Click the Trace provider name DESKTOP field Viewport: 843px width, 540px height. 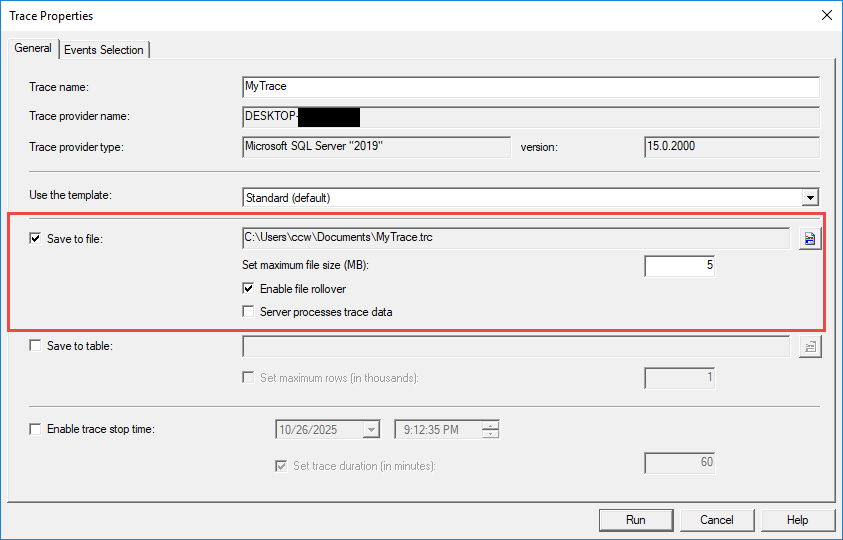(531, 117)
